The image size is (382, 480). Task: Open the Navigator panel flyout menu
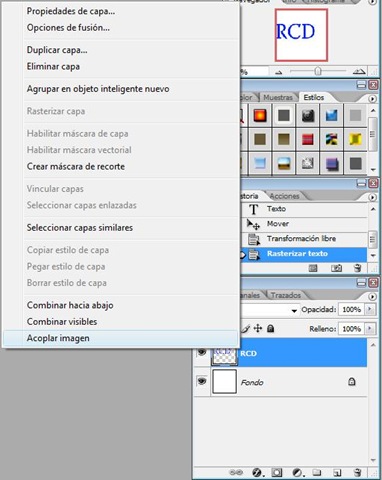coord(372,2)
